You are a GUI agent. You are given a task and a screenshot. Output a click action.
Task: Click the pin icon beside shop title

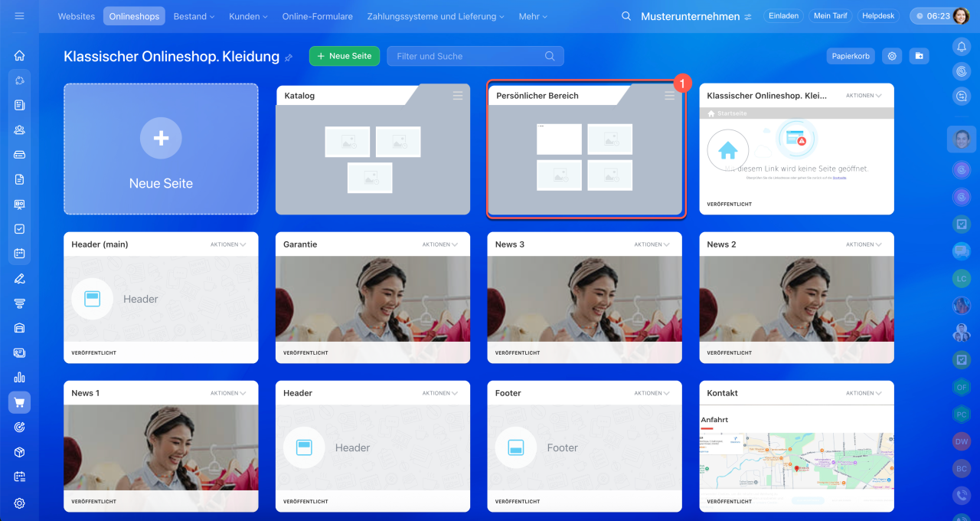[289, 57]
